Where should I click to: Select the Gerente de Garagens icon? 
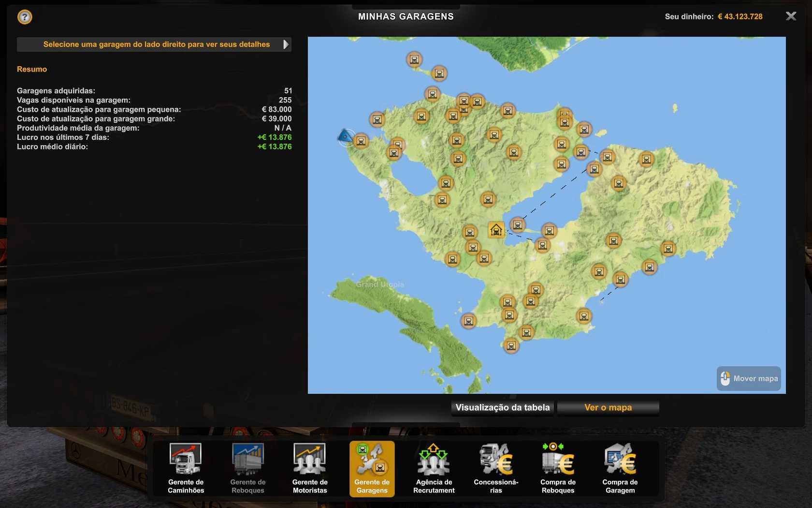[x=372, y=468]
